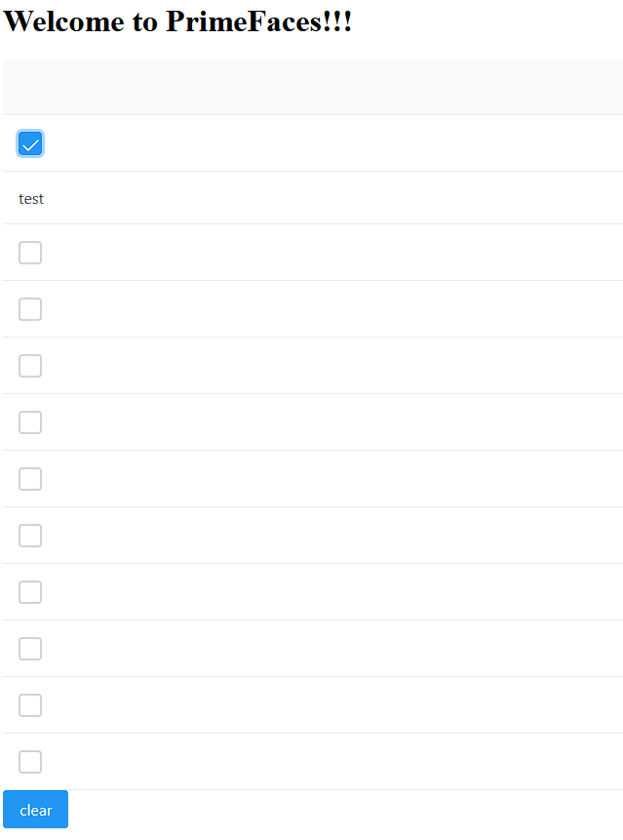Enable the checkbox in the third list row
623x840 pixels.
click(x=30, y=309)
